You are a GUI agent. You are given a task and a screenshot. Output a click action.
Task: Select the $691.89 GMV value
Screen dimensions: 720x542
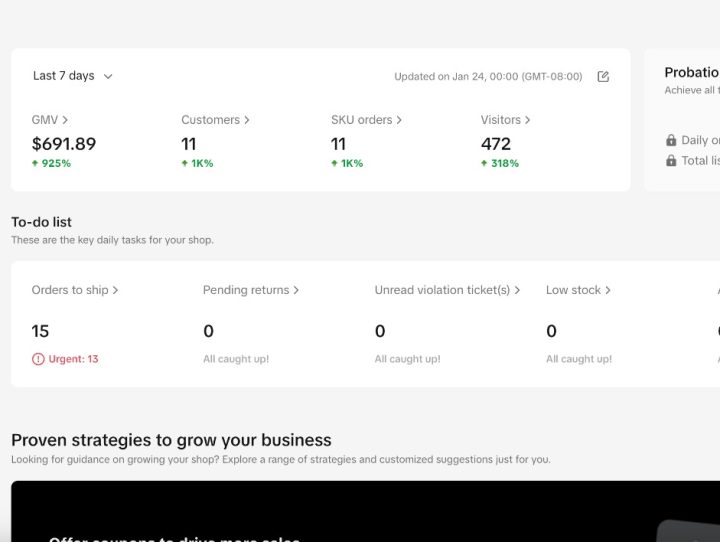point(64,144)
